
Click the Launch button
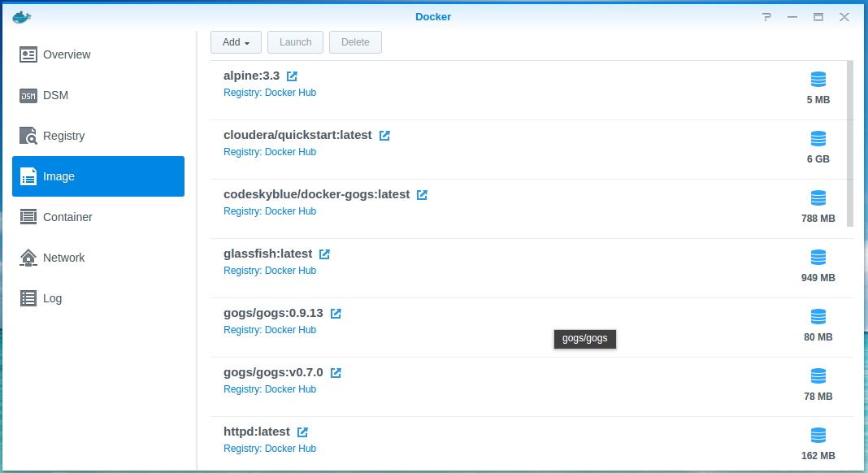click(295, 42)
